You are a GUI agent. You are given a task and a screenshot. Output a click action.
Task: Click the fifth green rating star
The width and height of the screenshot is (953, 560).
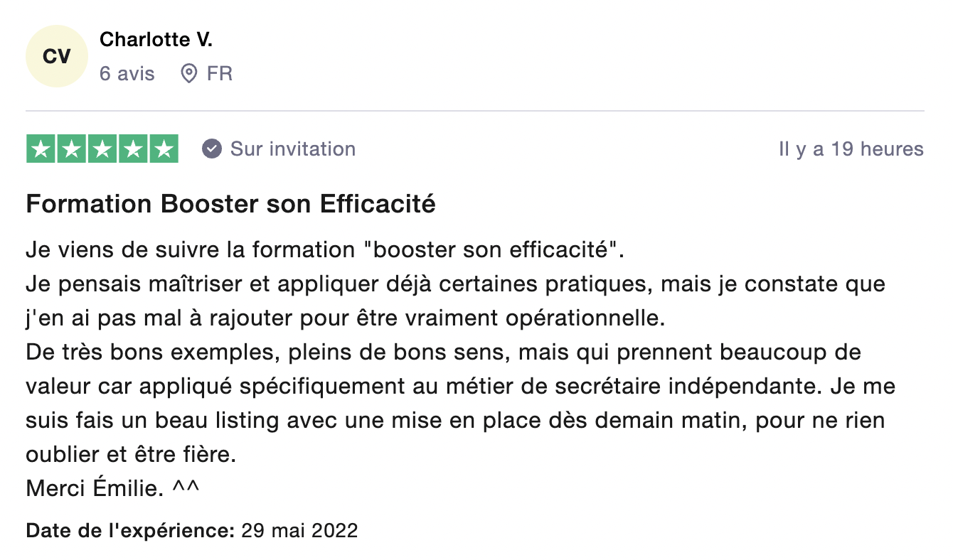click(x=164, y=149)
